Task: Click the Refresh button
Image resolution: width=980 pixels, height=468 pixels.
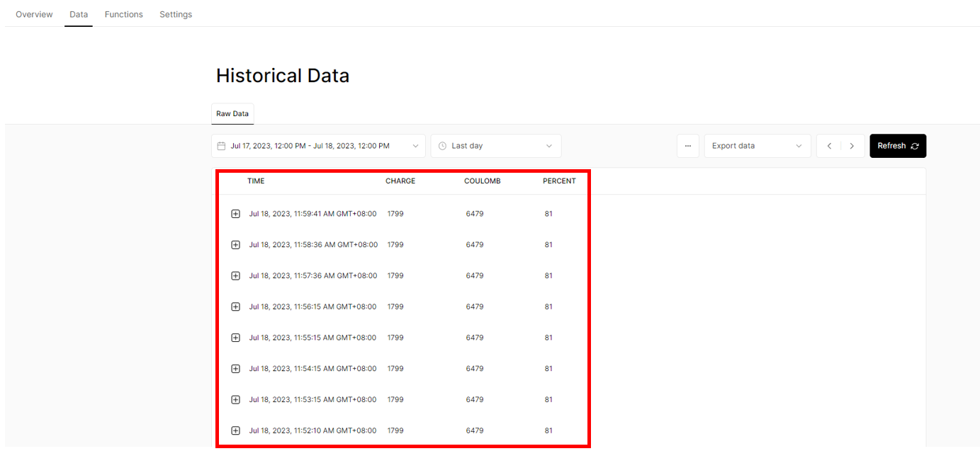Action: 898,146
